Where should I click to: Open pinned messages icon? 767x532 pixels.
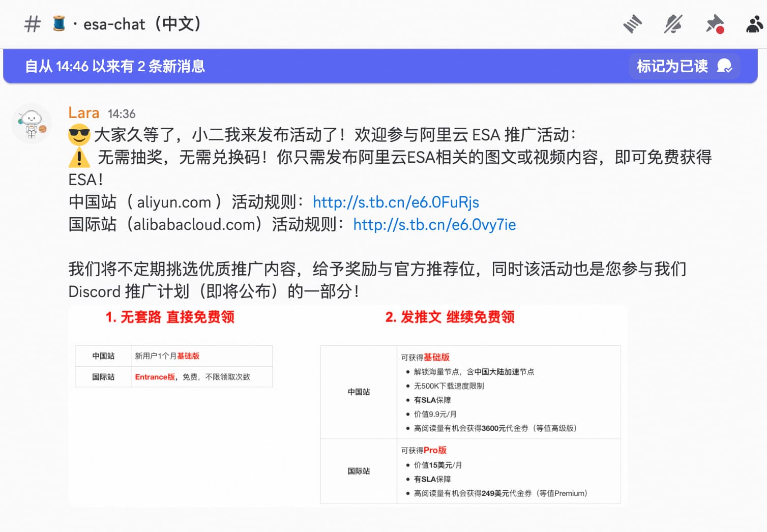(x=715, y=24)
